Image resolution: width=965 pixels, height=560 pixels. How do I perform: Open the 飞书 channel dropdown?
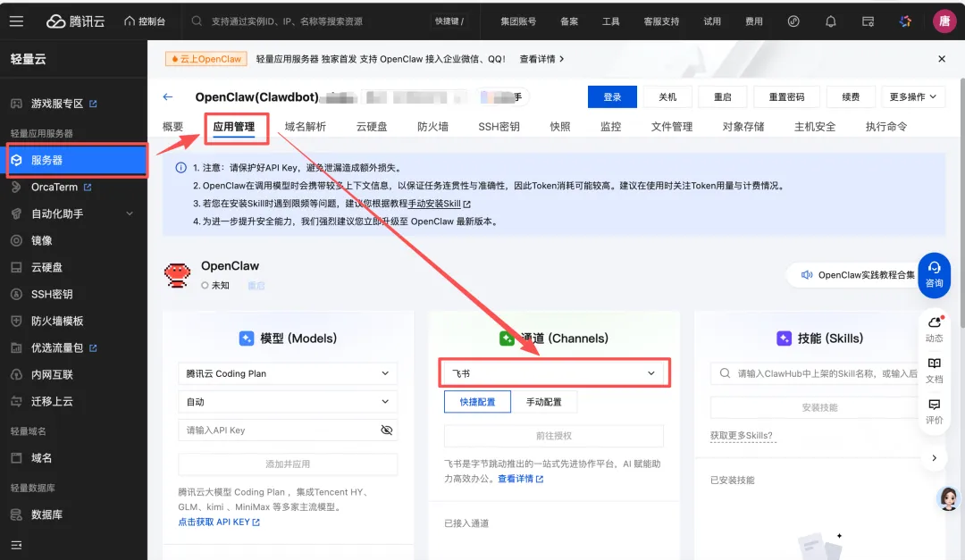[554, 373]
